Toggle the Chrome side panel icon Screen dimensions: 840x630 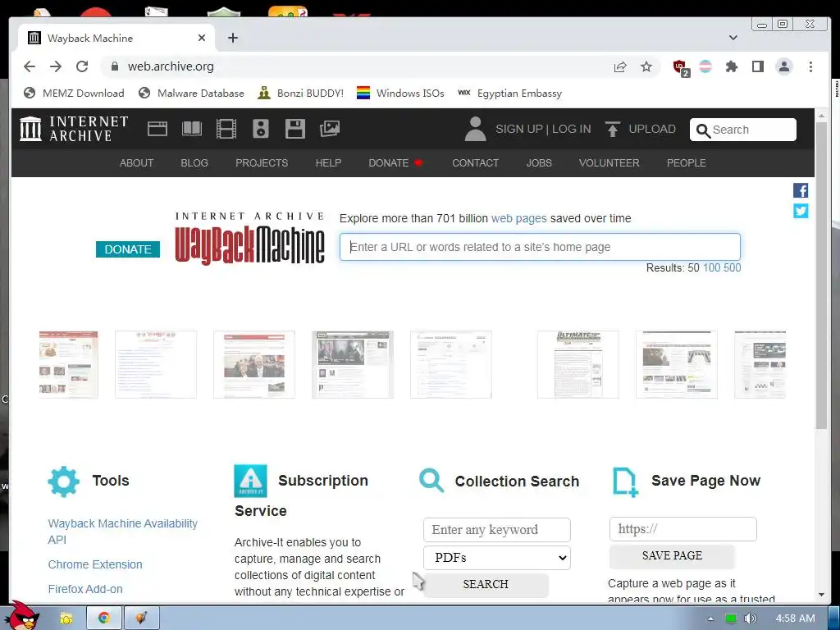[x=757, y=66]
